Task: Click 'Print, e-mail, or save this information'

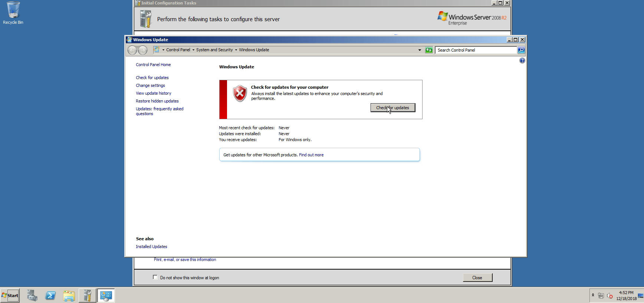Action: [x=185, y=260]
